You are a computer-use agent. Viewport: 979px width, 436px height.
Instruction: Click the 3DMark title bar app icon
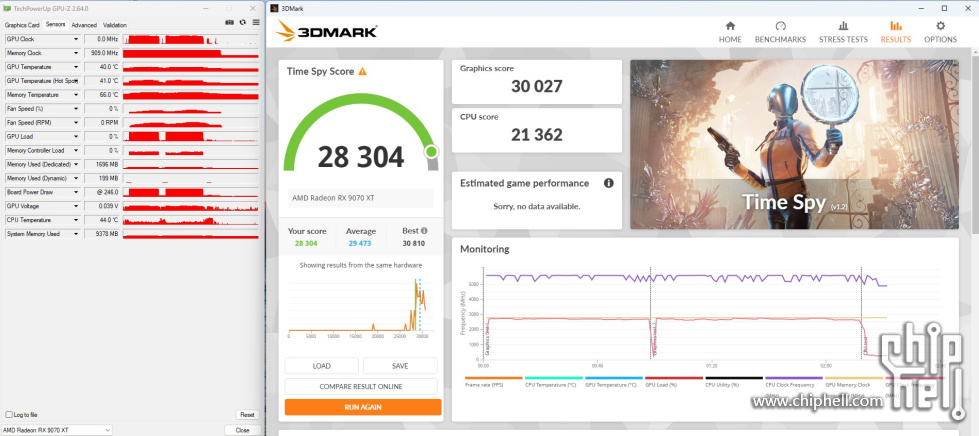click(274, 8)
